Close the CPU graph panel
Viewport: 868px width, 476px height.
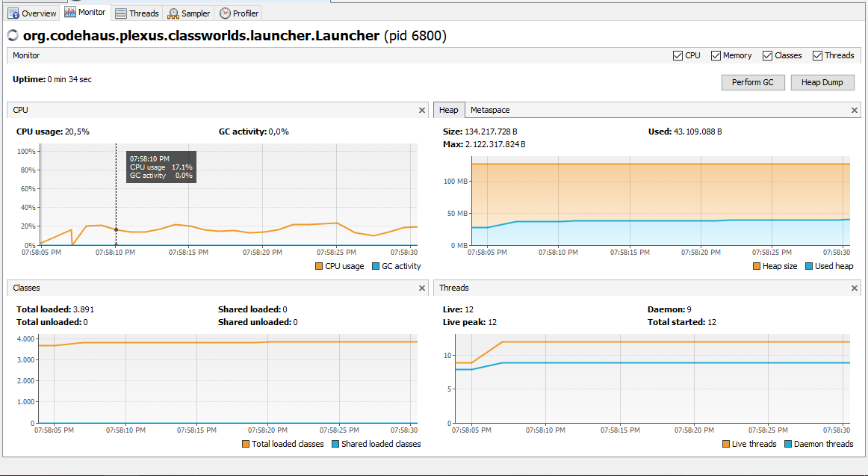422,110
